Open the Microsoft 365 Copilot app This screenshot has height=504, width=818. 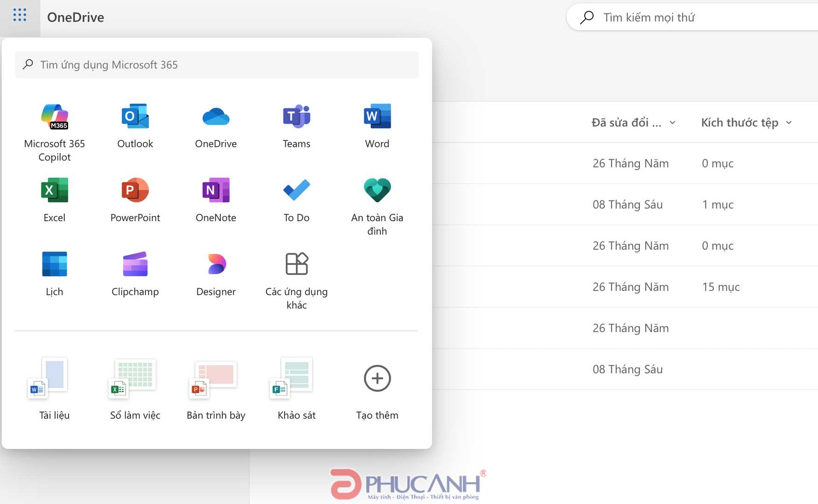55,117
